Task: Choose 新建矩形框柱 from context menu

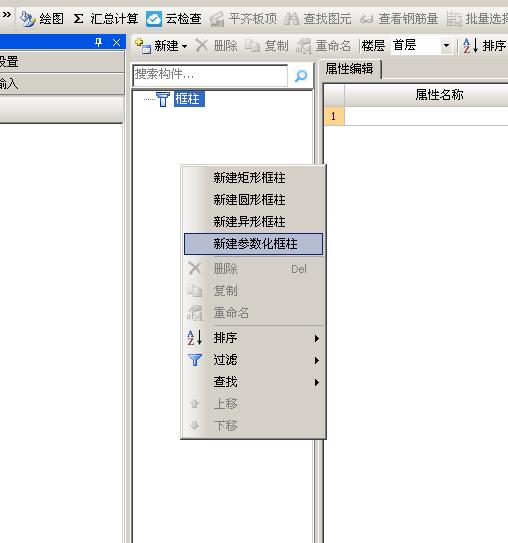Action: coord(253,178)
